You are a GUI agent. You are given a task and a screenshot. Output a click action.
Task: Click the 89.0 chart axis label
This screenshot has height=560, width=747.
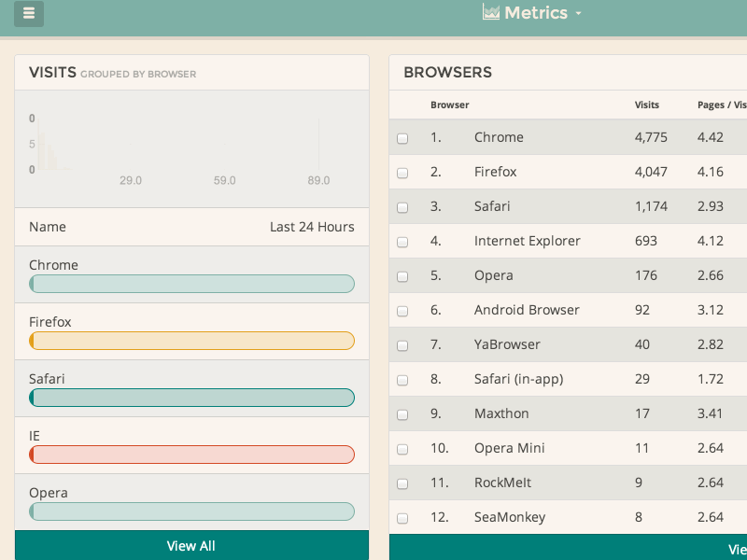318,180
